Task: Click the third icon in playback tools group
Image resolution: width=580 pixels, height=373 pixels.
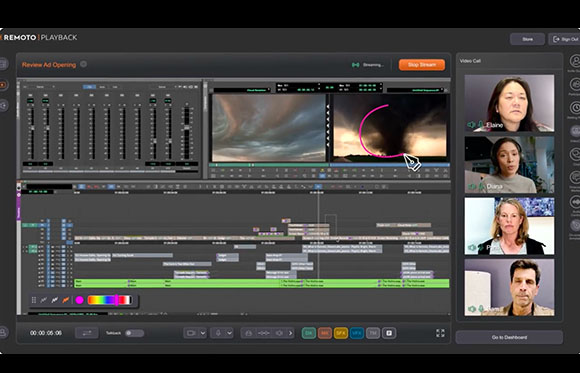Action: click(279, 333)
